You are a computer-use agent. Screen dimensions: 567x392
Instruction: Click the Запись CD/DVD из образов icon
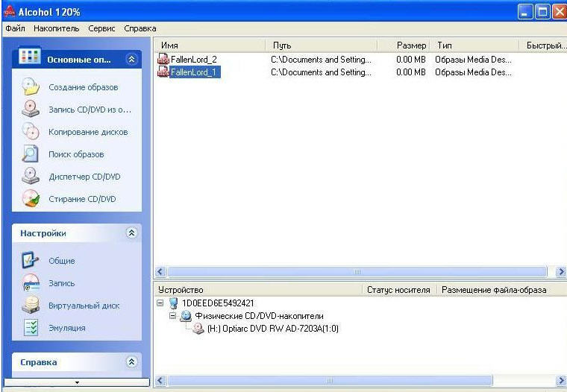point(31,109)
